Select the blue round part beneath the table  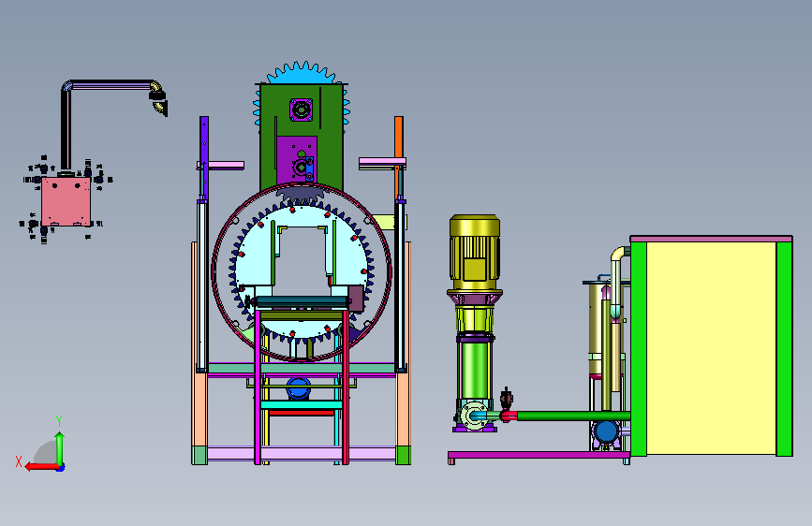coord(298,388)
